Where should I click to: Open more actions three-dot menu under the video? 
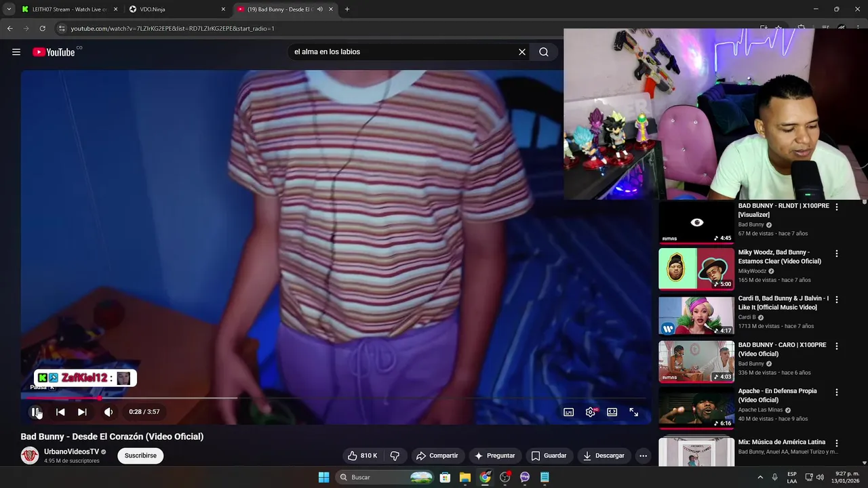[x=644, y=455]
